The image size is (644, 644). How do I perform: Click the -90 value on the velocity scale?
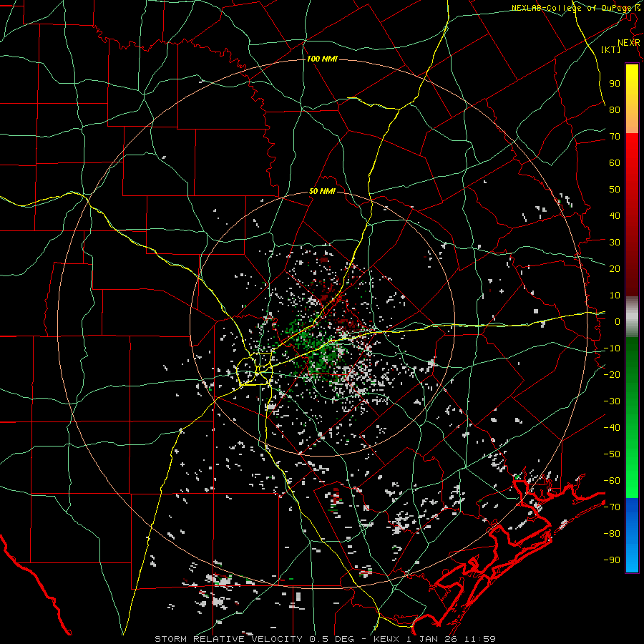click(612, 560)
